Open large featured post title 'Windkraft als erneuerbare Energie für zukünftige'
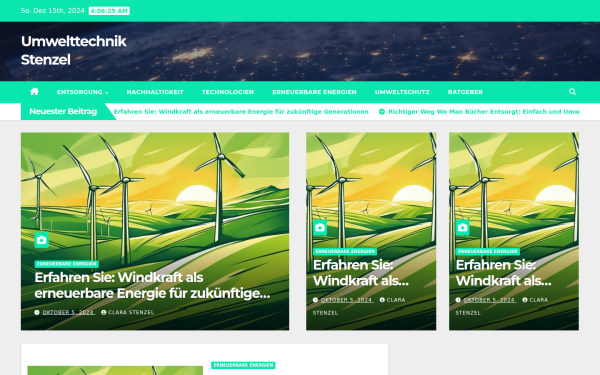 pyautogui.click(x=152, y=285)
